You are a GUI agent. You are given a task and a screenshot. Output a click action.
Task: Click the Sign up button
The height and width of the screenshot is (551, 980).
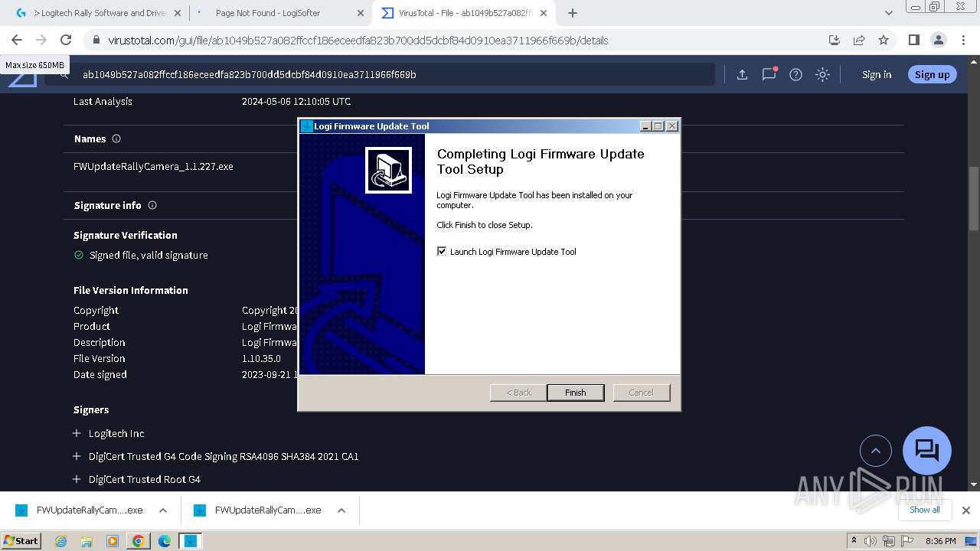[x=932, y=74]
